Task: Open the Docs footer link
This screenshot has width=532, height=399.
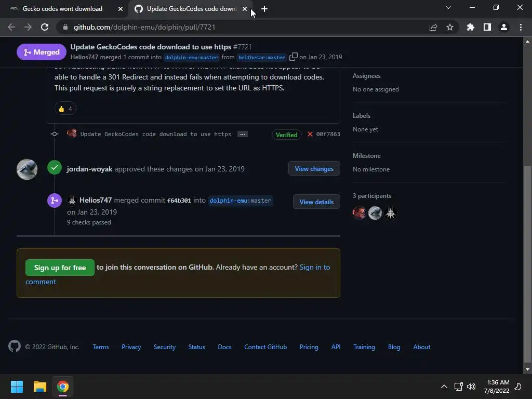Action: [224, 347]
